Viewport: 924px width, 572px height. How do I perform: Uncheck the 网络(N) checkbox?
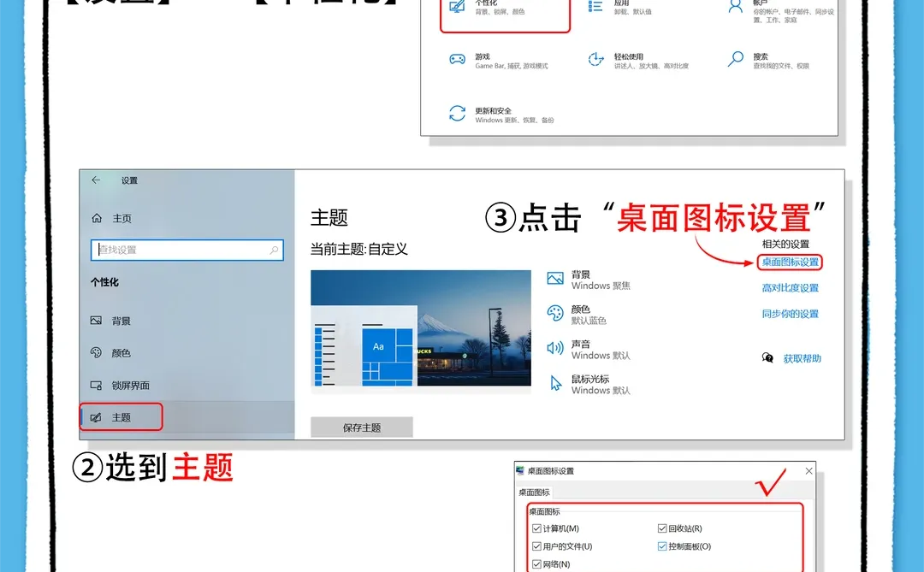pos(536,564)
